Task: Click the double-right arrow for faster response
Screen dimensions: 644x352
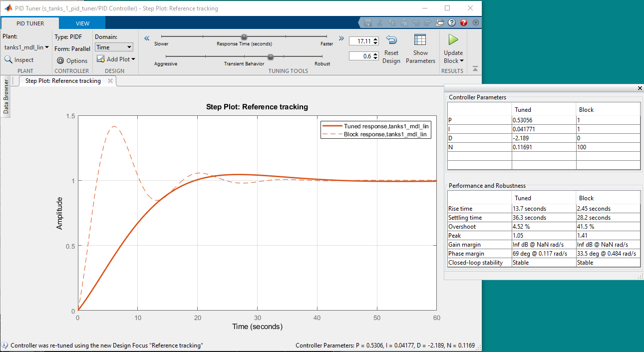Action: [341, 38]
